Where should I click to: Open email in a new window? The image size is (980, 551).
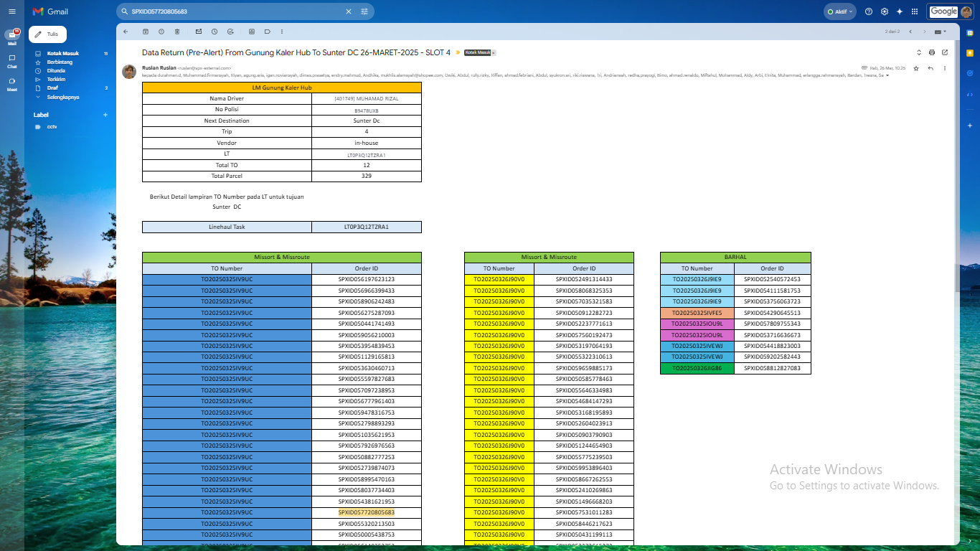[945, 52]
